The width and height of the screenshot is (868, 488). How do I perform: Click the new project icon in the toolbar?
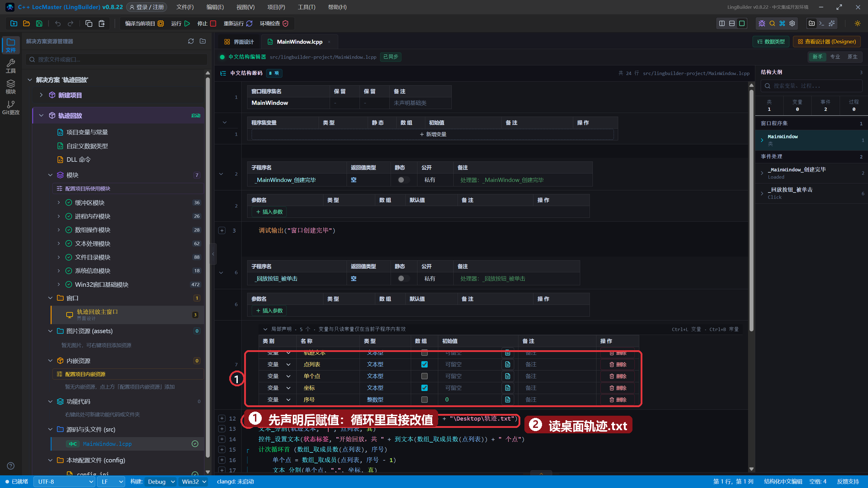point(14,23)
